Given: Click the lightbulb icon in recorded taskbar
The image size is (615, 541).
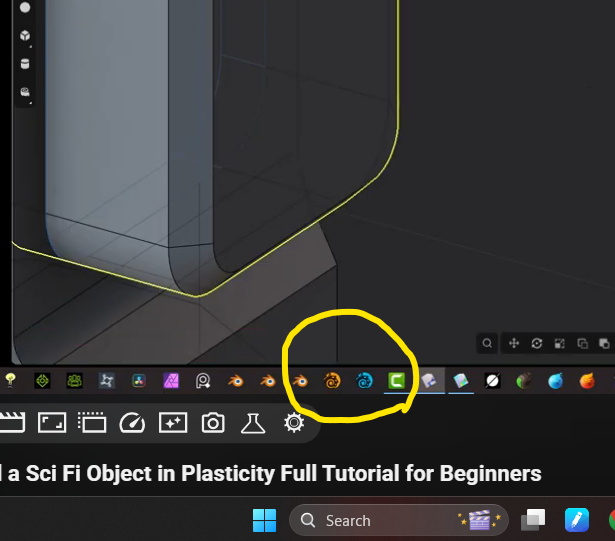Looking at the screenshot, I should tap(10, 380).
